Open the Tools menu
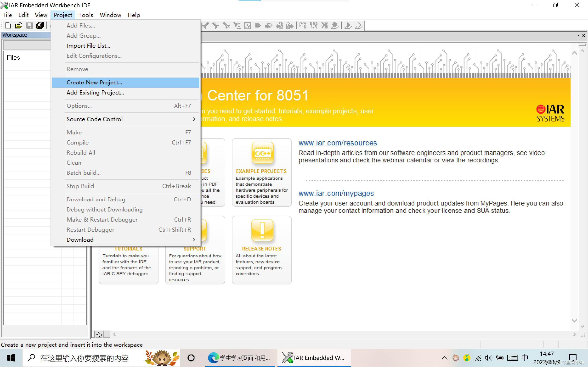Viewport: 588px width, 367px height. (85, 15)
